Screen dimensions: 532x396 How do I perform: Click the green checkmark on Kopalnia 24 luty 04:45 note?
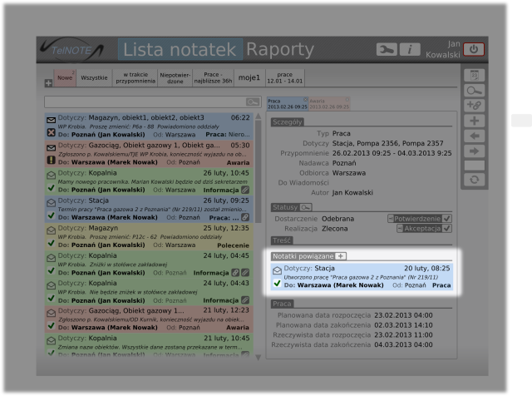click(52, 270)
